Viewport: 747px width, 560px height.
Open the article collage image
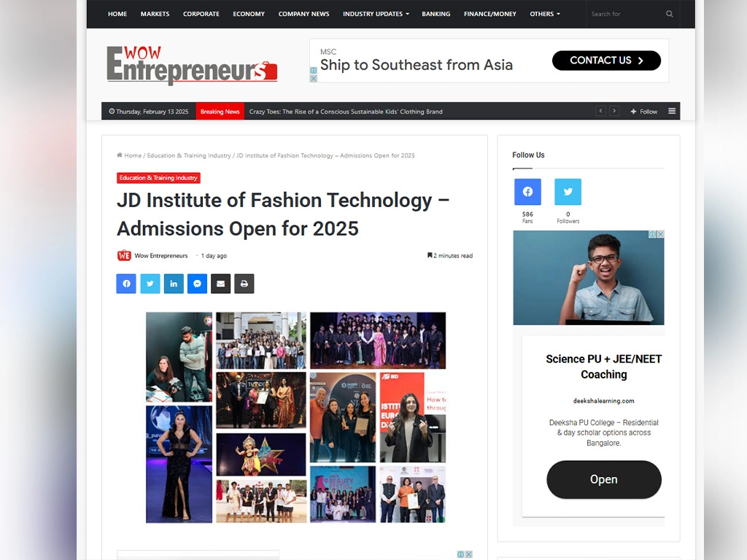pyautogui.click(x=296, y=418)
